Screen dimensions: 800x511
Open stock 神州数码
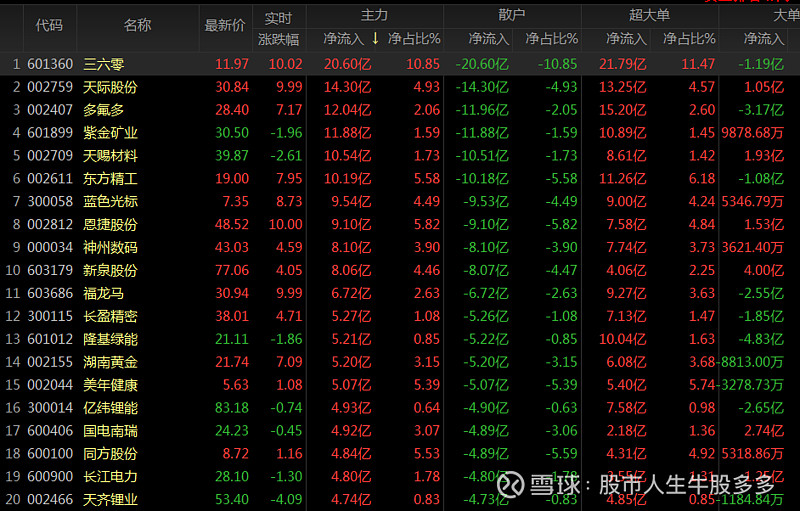(x=111, y=247)
